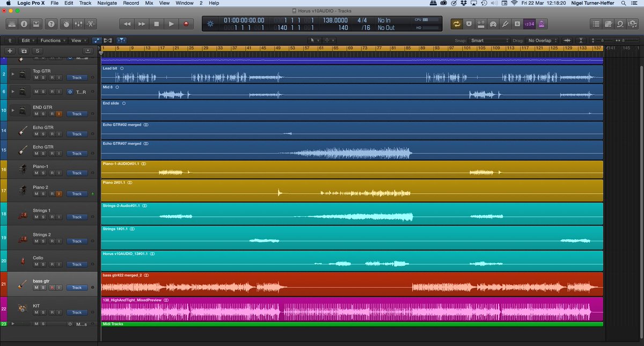Screen dimensions: 644x346
Task: Select the Echo GTR#07 merged region
Action: pos(352,150)
